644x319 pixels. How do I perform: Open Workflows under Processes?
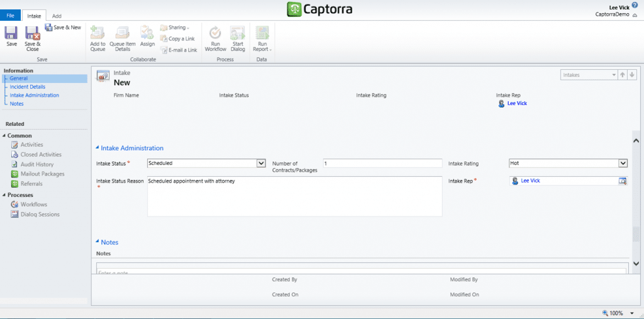[29, 204]
